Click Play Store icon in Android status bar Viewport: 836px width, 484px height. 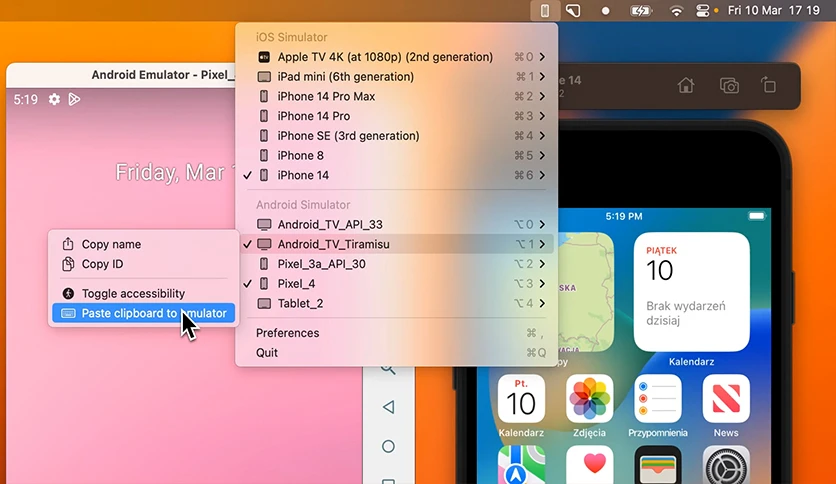point(74,99)
